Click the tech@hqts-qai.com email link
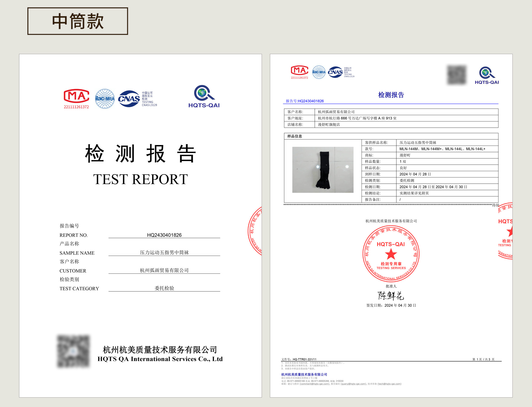 (x=389, y=384)
